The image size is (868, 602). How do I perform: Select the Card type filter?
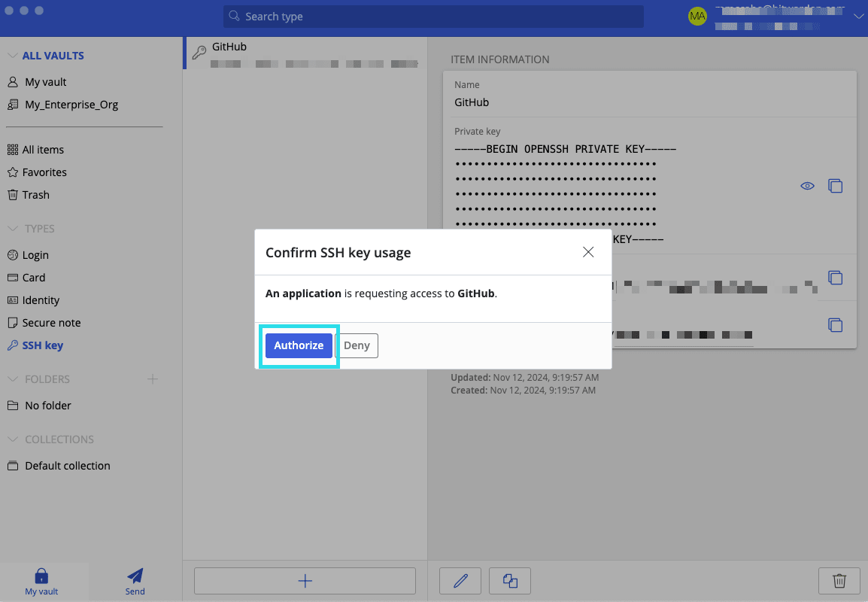click(32, 277)
